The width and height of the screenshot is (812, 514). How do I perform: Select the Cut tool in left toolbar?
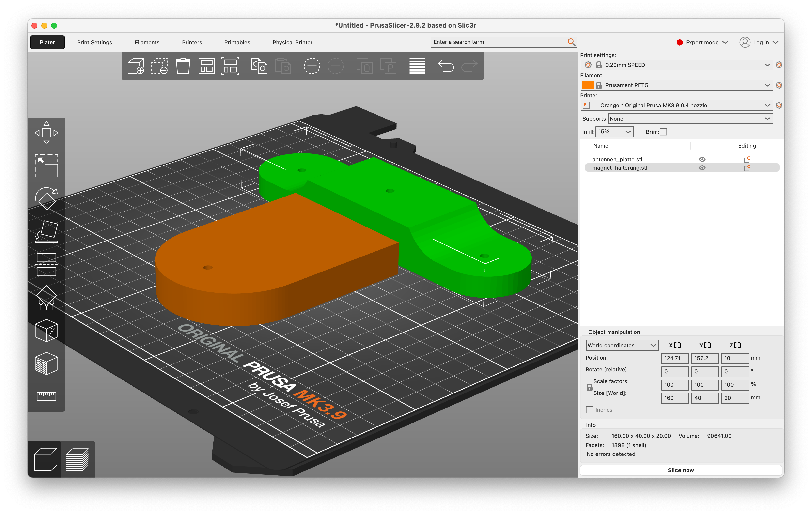[x=47, y=265]
